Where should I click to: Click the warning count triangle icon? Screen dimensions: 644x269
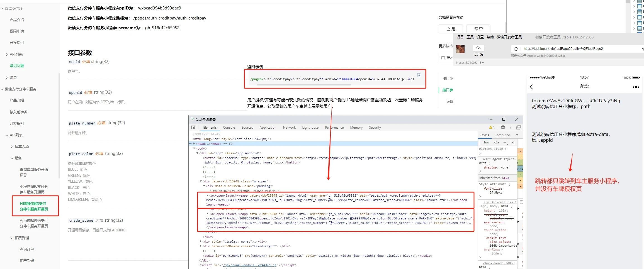coord(490,127)
